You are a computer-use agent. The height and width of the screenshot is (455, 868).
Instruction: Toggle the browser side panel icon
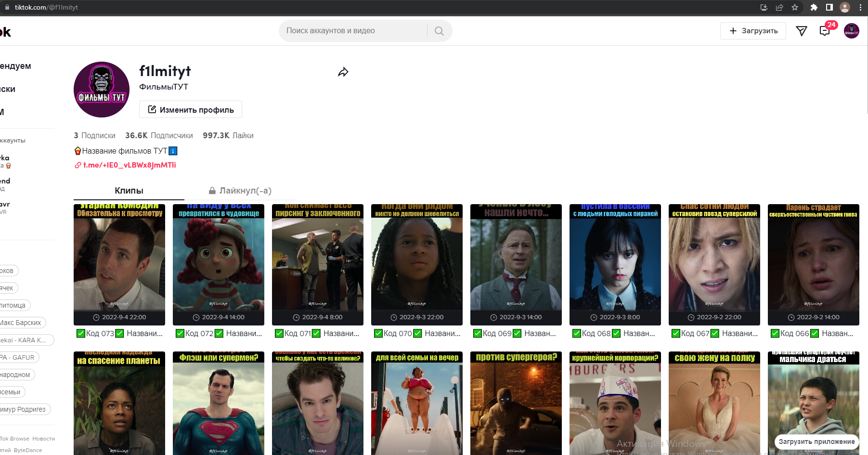[829, 7]
